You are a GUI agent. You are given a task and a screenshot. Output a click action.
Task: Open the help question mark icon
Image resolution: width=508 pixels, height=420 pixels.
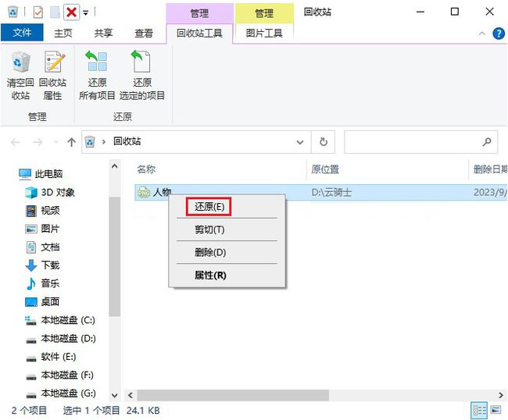(x=499, y=34)
